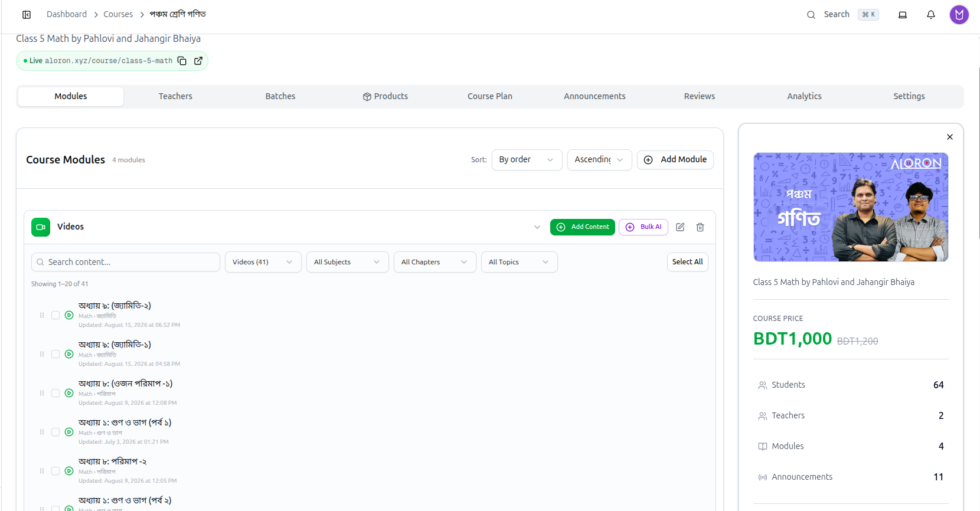Click the header Search box
The height and width of the screenshot is (511, 980).
[x=843, y=15]
